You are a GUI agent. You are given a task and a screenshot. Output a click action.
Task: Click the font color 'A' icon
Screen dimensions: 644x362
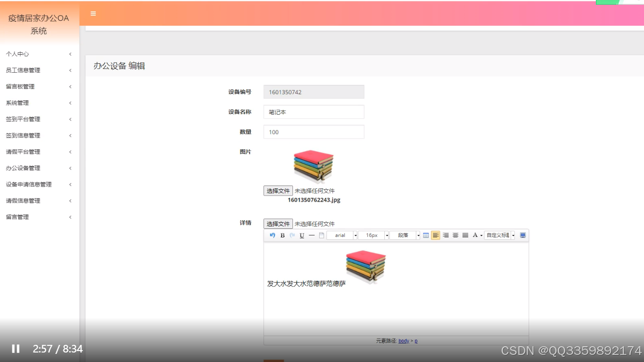pos(475,235)
